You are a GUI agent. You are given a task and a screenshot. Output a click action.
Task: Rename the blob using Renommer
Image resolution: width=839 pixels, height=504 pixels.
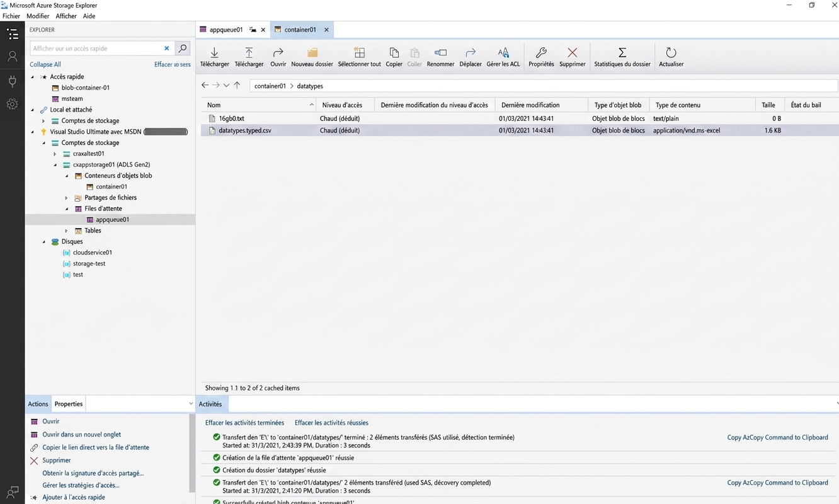[x=440, y=57]
